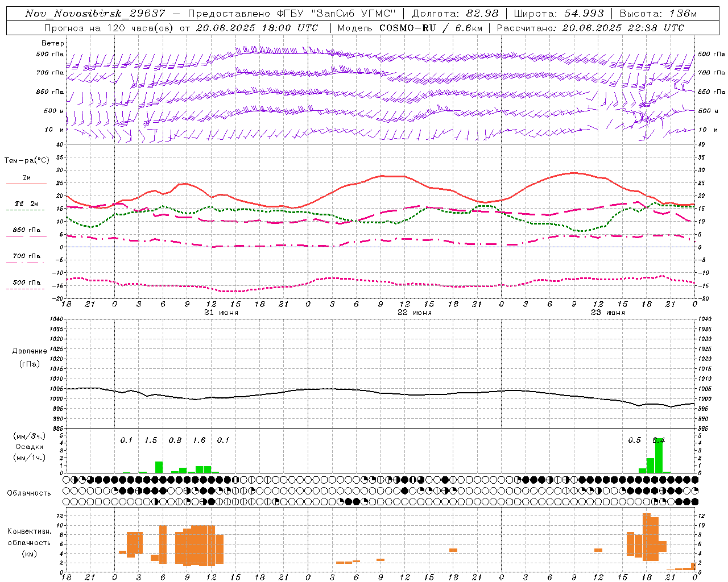
Task: Select the provider text ФГБУ "ЗапСиб УГМС"
Action: pos(336,13)
